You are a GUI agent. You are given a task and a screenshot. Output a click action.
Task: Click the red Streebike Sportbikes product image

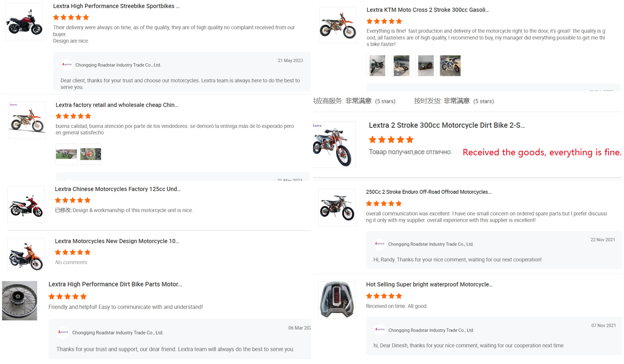click(x=24, y=22)
